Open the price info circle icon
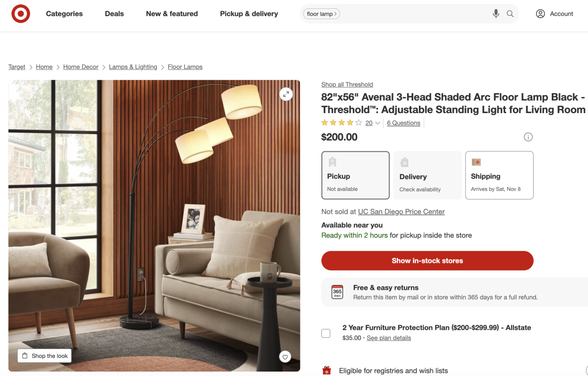Screen dimensions: 588x376 pyautogui.click(x=528, y=137)
